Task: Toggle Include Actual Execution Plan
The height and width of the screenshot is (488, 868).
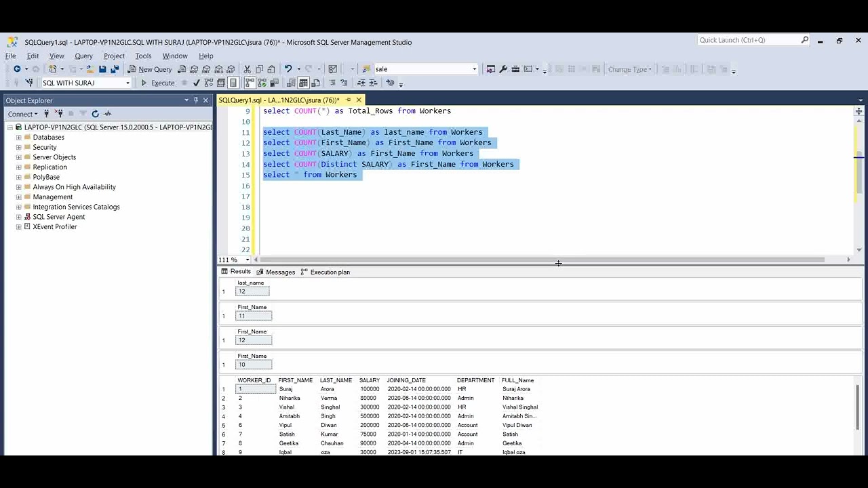Action: pyautogui.click(x=250, y=83)
